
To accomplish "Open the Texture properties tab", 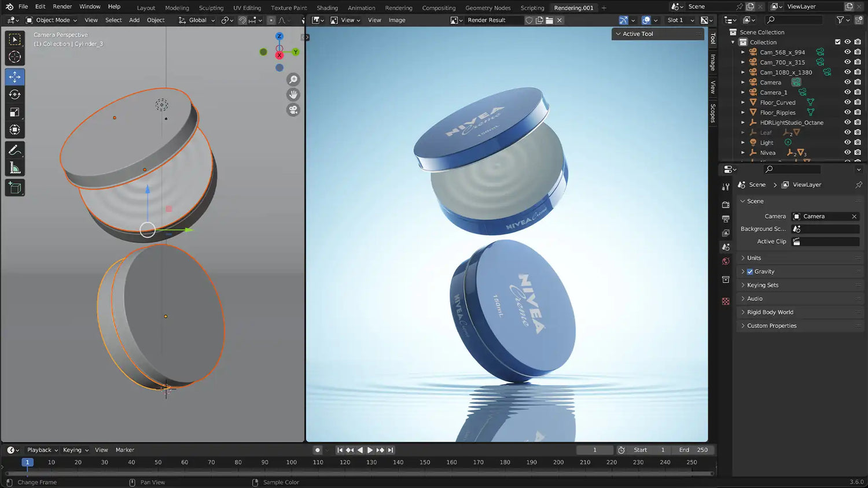I will point(726,301).
